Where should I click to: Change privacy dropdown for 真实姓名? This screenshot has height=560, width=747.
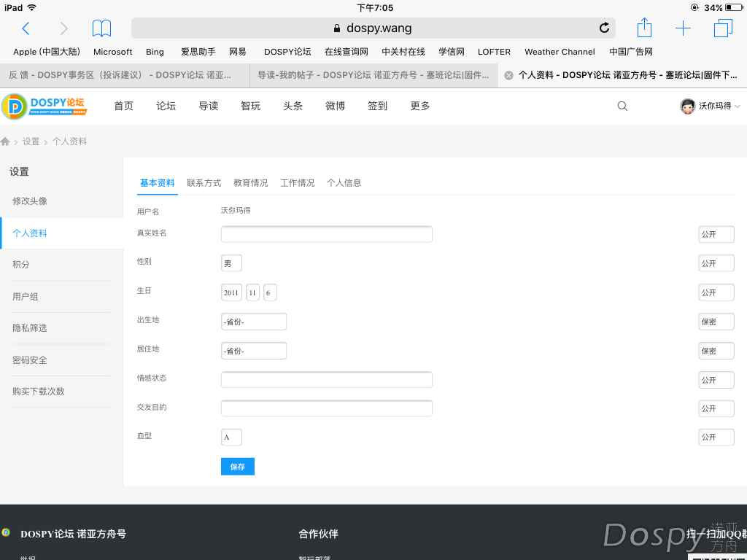point(716,235)
